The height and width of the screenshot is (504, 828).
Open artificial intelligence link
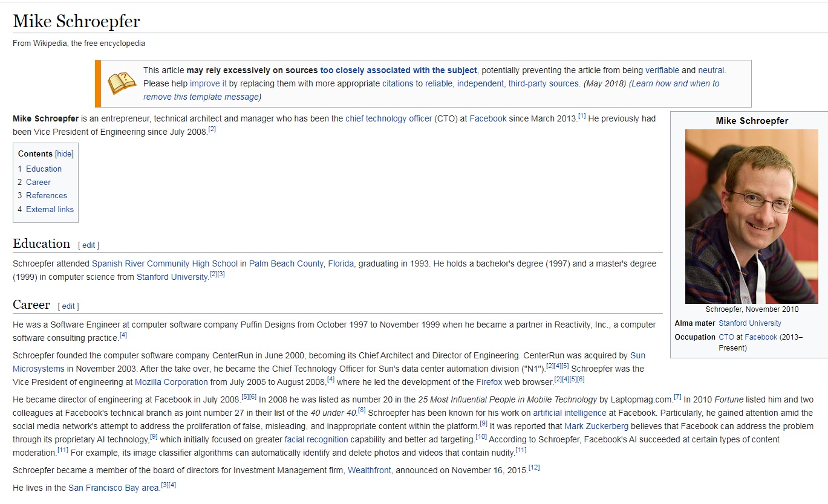coord(569,413)
